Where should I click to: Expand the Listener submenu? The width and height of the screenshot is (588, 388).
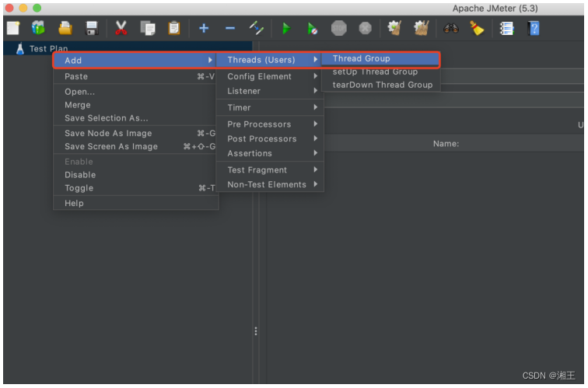pyautogui.click(x=270, y=91)
